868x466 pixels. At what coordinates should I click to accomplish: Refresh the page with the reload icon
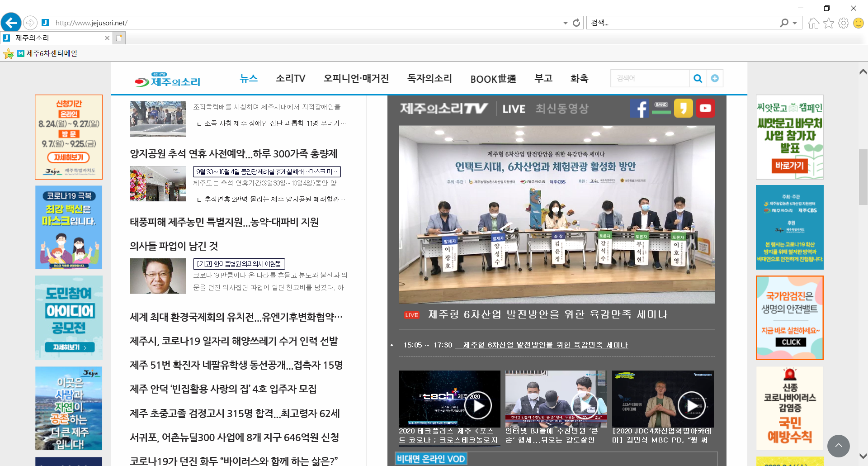(576, 23)
